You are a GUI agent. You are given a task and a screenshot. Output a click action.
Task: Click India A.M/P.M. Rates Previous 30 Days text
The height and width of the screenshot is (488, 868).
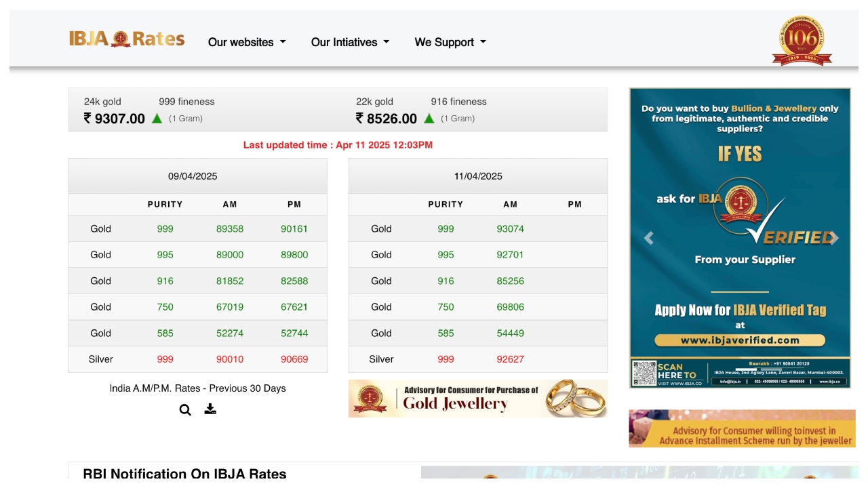click(197, 388)
